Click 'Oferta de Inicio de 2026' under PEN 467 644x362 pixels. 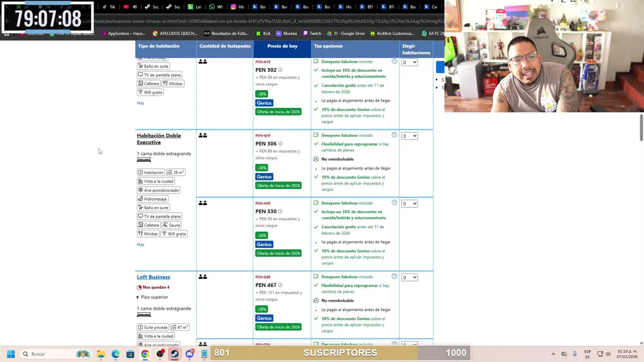click(278, 327)
